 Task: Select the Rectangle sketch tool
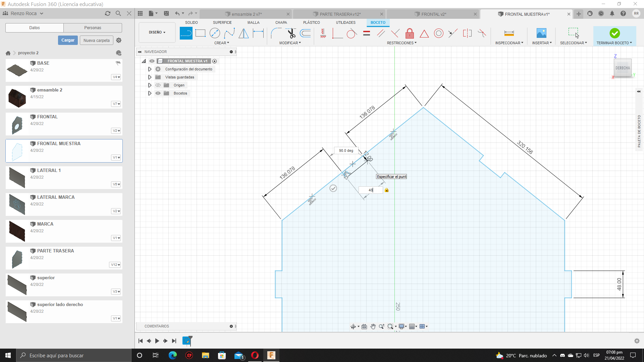click(201, 33)
